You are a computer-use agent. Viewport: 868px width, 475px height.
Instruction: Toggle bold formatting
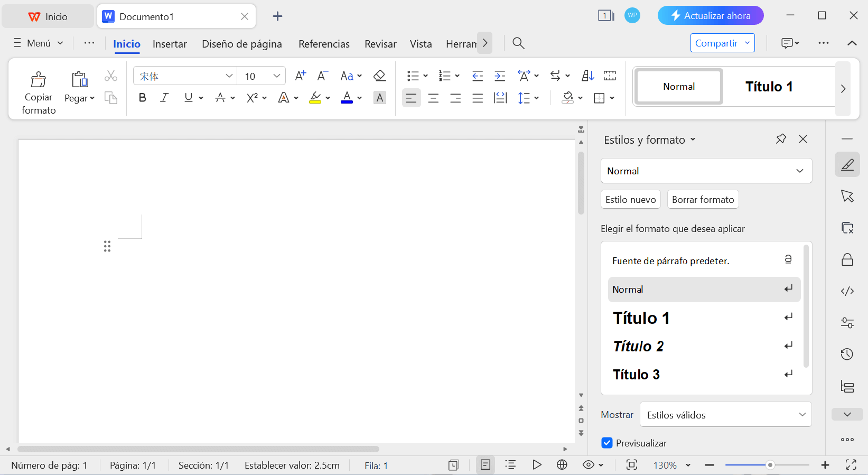[142, 98]
